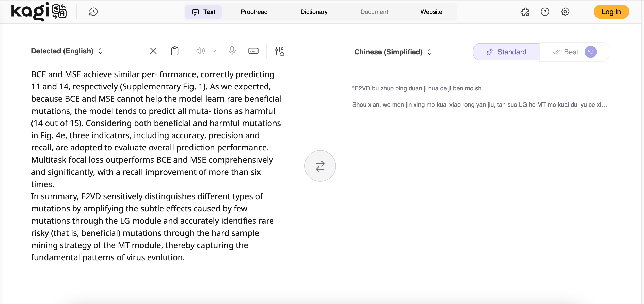Swap source and target languages

click(x=320, y=166)
